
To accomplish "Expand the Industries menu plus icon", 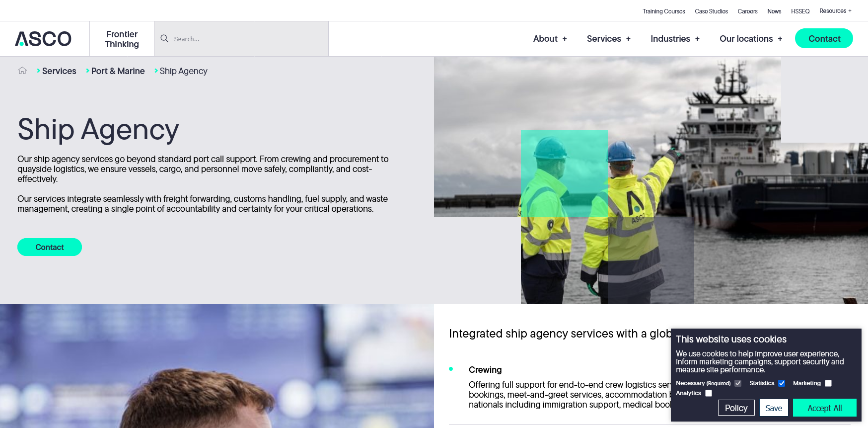I will (697, 39).
